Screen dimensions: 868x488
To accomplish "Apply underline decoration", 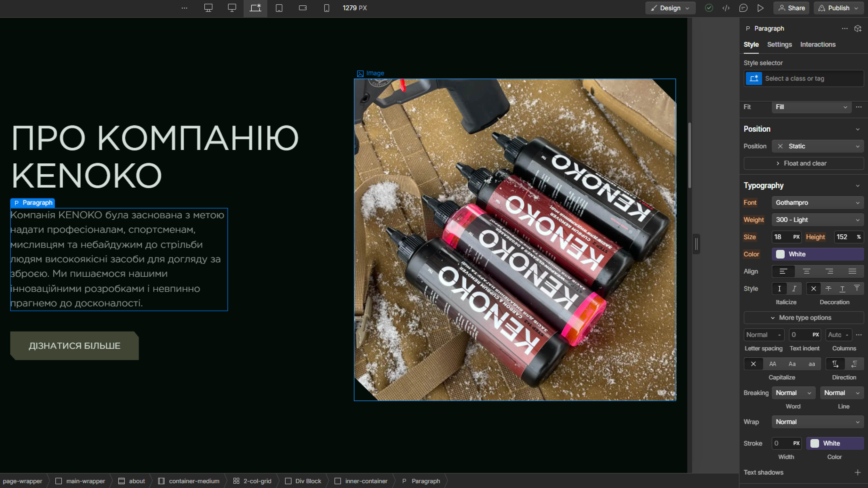I will pos(842,289).
